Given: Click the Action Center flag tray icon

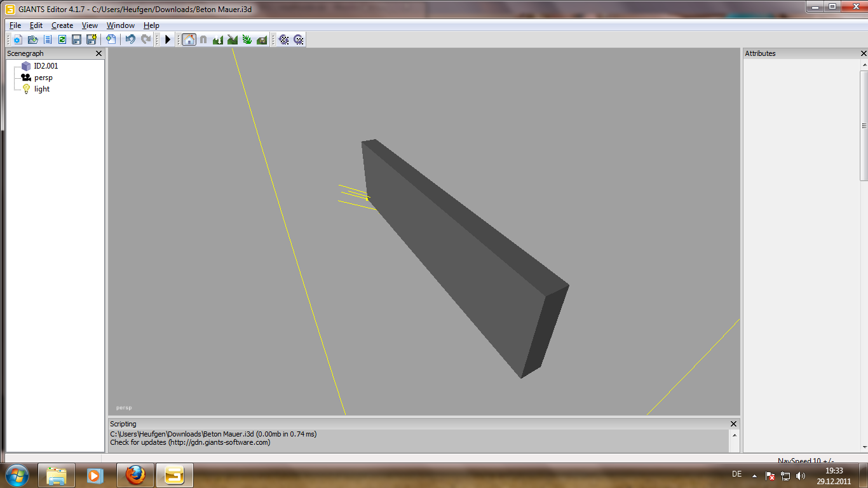Looking at the screenshot, I should tap(770, 475).
